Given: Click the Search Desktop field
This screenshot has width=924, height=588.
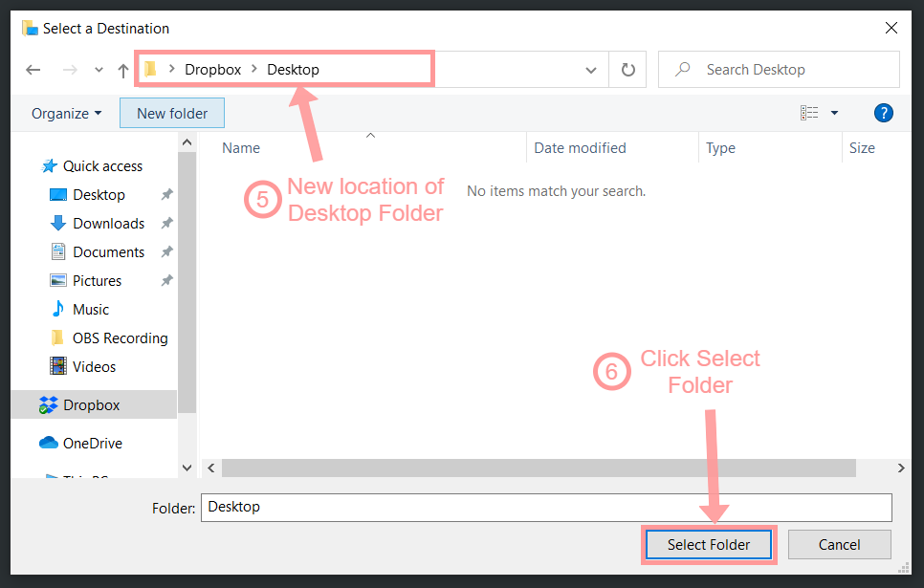Looking at the screenshot, I should [779, 70].
